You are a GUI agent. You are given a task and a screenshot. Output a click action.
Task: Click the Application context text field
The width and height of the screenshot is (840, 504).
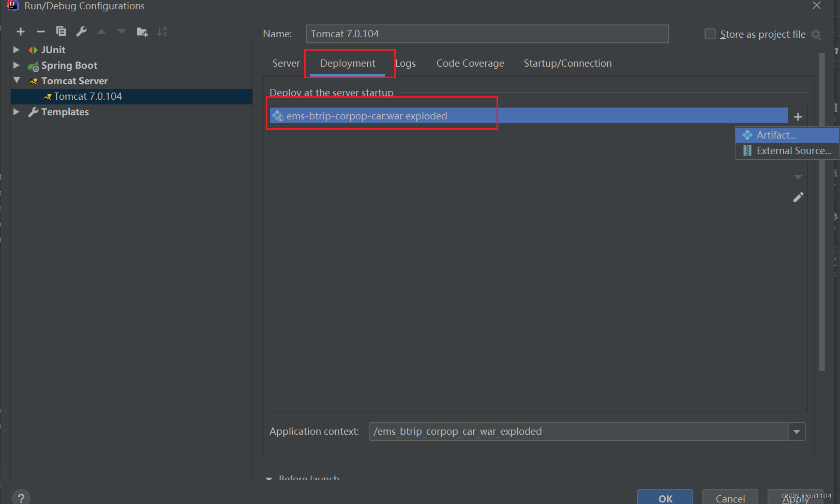coord(578,432)
